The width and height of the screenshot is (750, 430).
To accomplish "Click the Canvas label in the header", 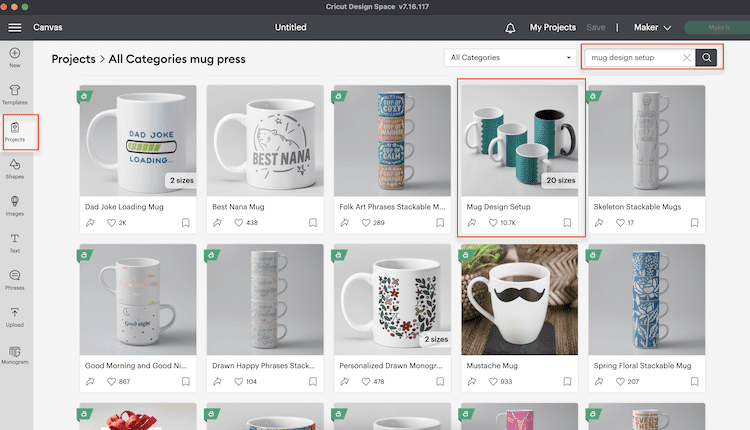I will click(x=48, y=28).
